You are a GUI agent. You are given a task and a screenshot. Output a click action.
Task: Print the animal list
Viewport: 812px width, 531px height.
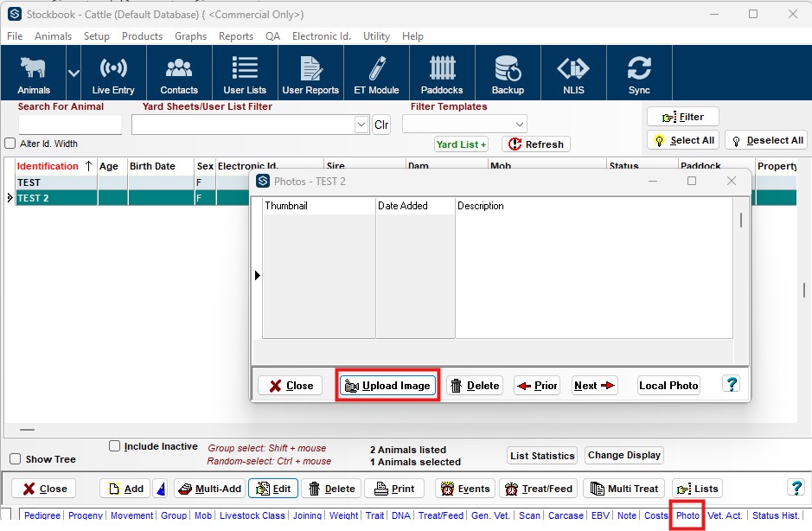[394, 489]
